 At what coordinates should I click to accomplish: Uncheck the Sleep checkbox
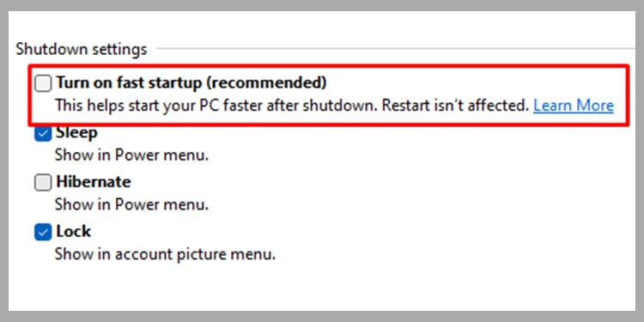(43, 133)
